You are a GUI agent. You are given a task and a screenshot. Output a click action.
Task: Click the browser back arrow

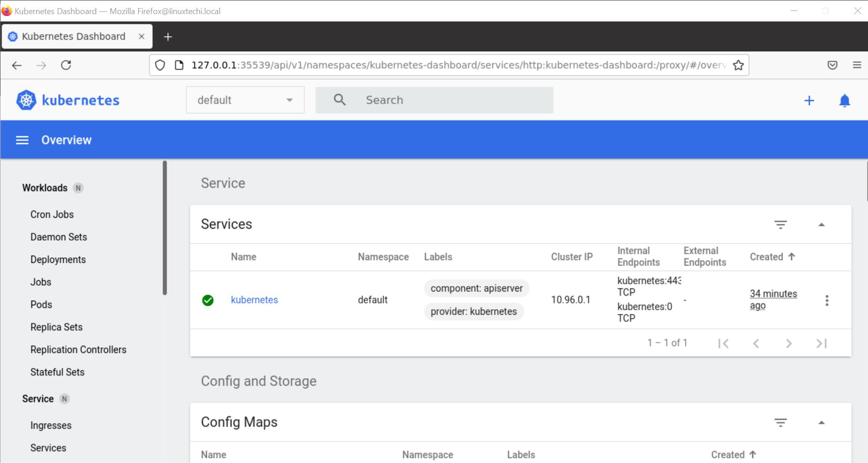point(17,65)
